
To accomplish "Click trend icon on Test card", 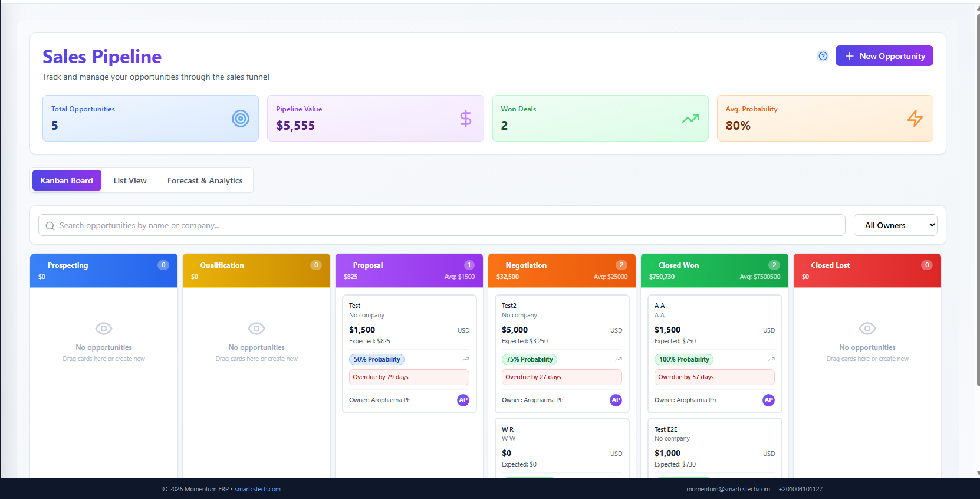I will (x=466, y=359).
